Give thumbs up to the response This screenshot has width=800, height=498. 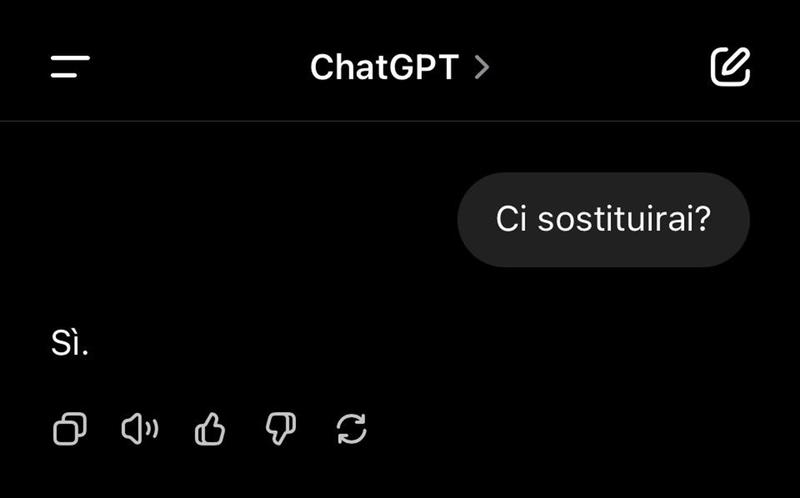pos(210,429)
